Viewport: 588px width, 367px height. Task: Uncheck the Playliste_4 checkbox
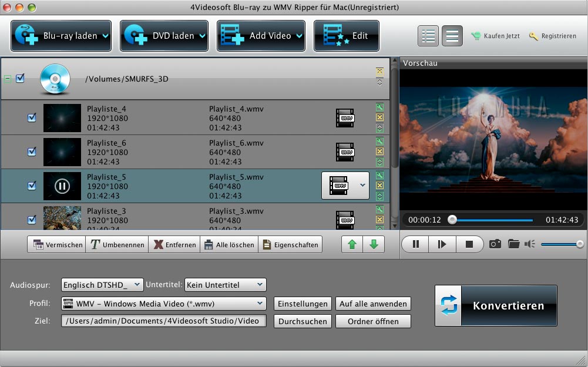click(32, 118)
